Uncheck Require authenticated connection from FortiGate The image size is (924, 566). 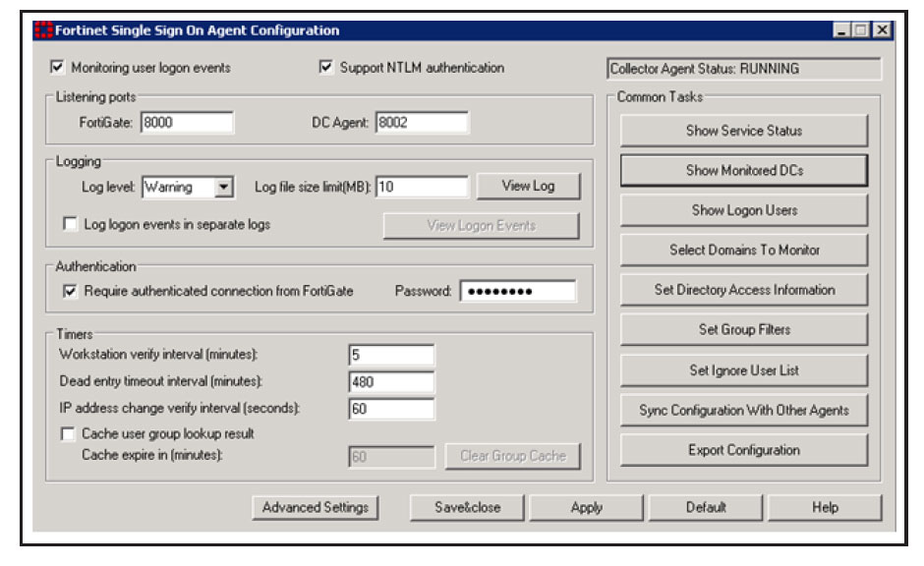coord(70,291)
